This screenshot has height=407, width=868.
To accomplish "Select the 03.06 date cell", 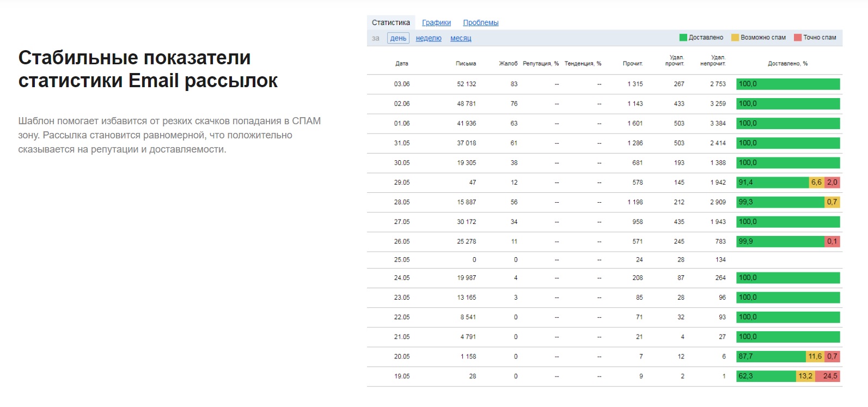I will click(402, 84).
